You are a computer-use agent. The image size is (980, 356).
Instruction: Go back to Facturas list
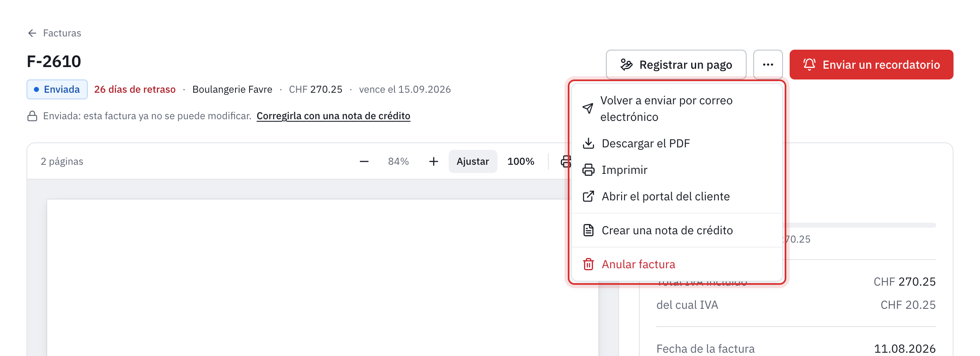pyautogui.click(x=54, y=33)
